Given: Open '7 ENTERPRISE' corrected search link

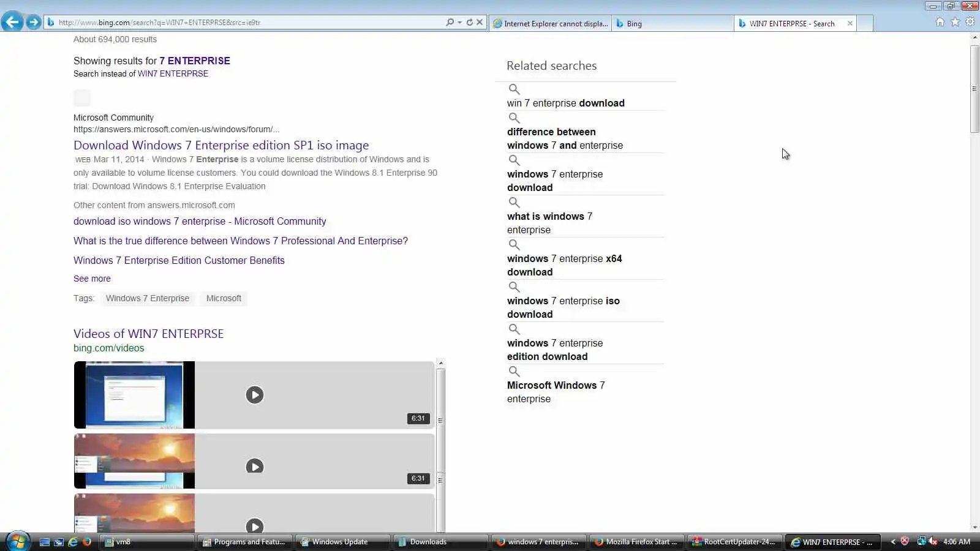Looking at the screenshot, I should click(x=195, y=61).
